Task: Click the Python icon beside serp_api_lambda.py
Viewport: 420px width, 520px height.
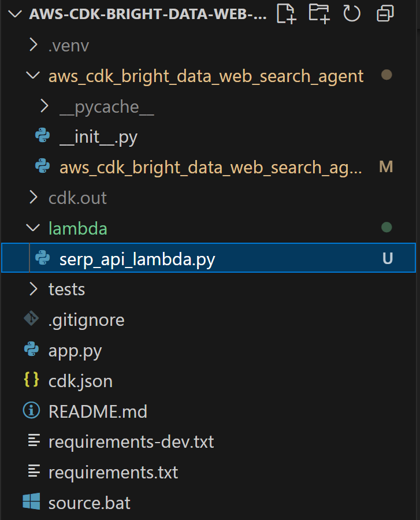Action: click(42, 258)
